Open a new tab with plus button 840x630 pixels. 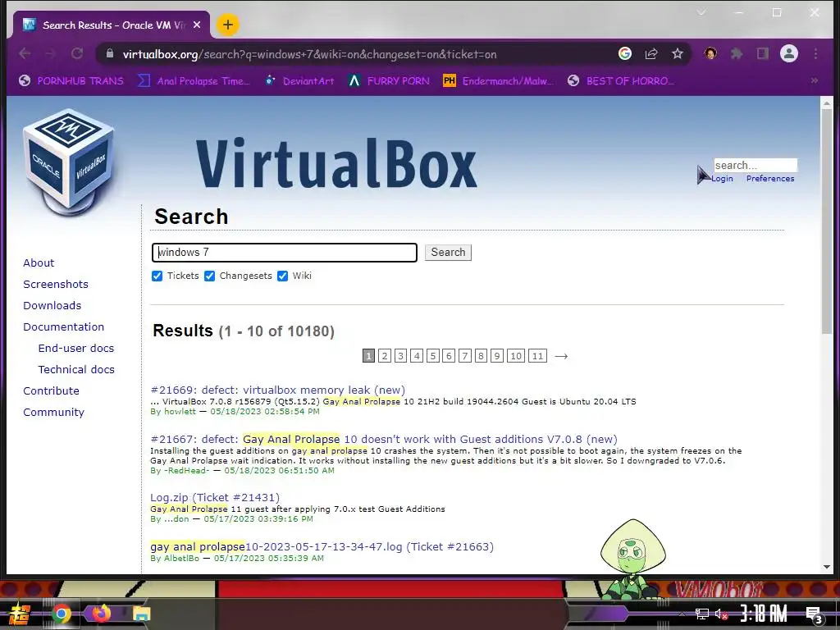pyautogui.click(x=228, y=25)
